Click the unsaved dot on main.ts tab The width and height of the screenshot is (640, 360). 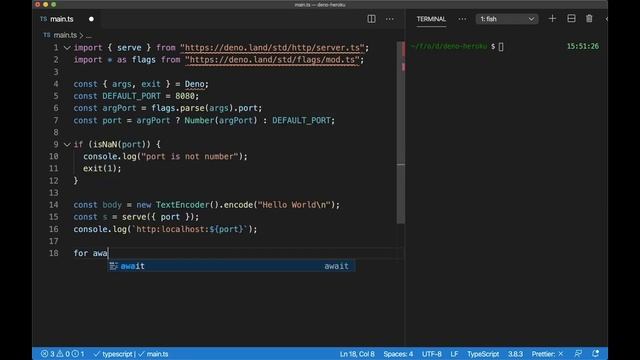(x=91, y=19)
